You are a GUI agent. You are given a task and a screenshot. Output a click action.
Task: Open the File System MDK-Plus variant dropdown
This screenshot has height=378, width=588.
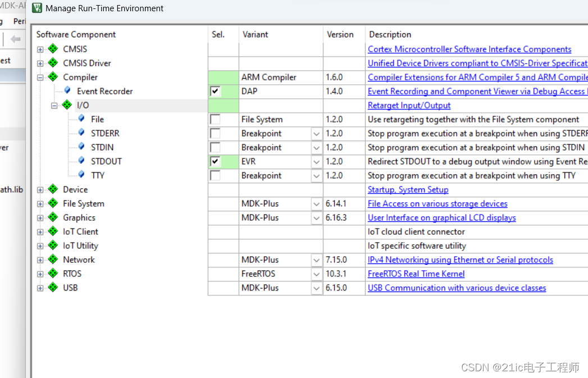[317, 204]
